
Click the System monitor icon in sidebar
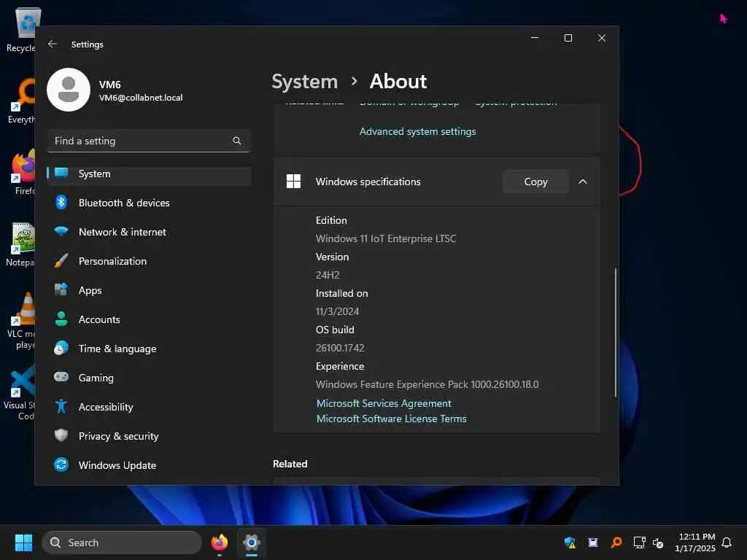point(61,174)
